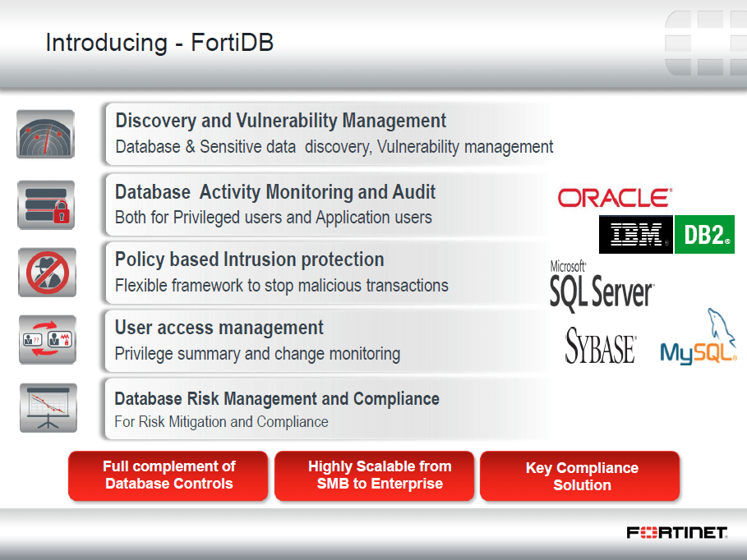Click the Introducing - FortiDB slide title
The image size is (747, 560).
159,43
